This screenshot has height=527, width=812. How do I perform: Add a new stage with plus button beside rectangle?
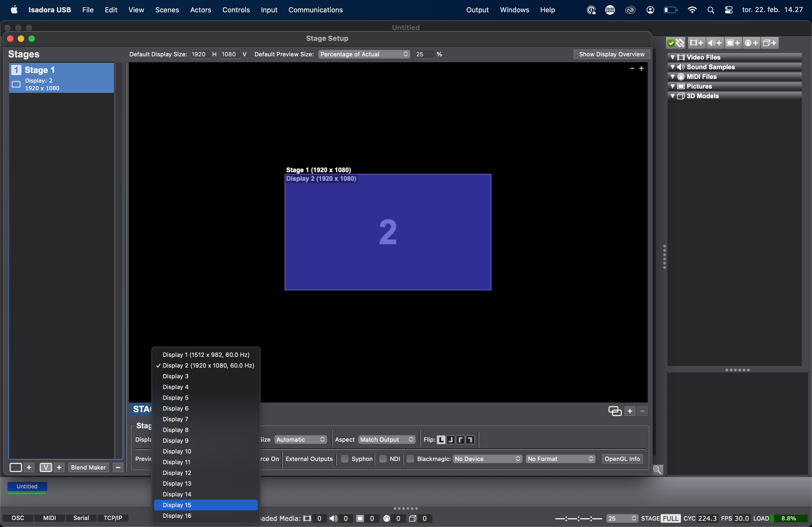pyautogui.click(x=29, y=467)
